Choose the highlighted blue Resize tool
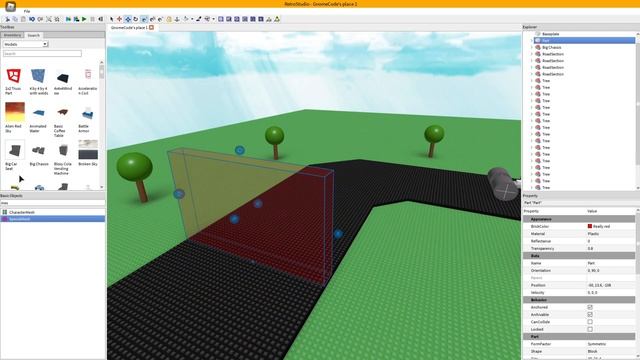 click(x=128, y=19)
